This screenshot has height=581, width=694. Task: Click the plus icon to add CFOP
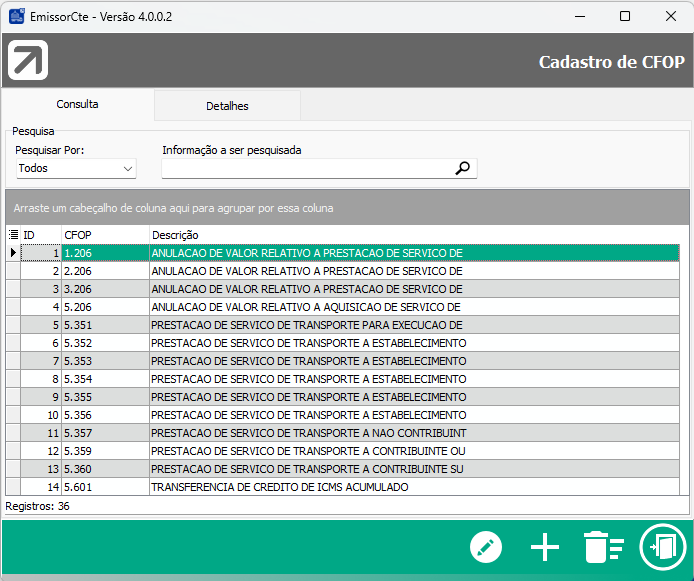pyautogui.click(x=545, y=548)
